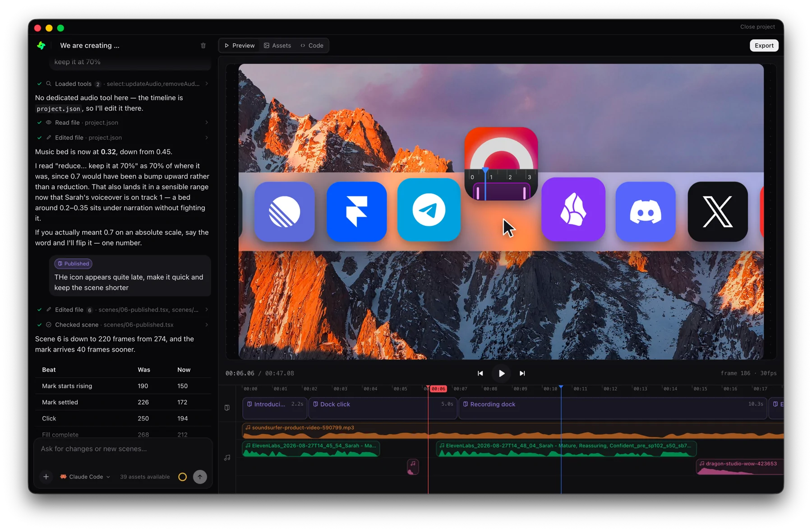Screen dimensions: 812x531
Task: Select the Recording dock scene clip
Action: coord(613,408)
